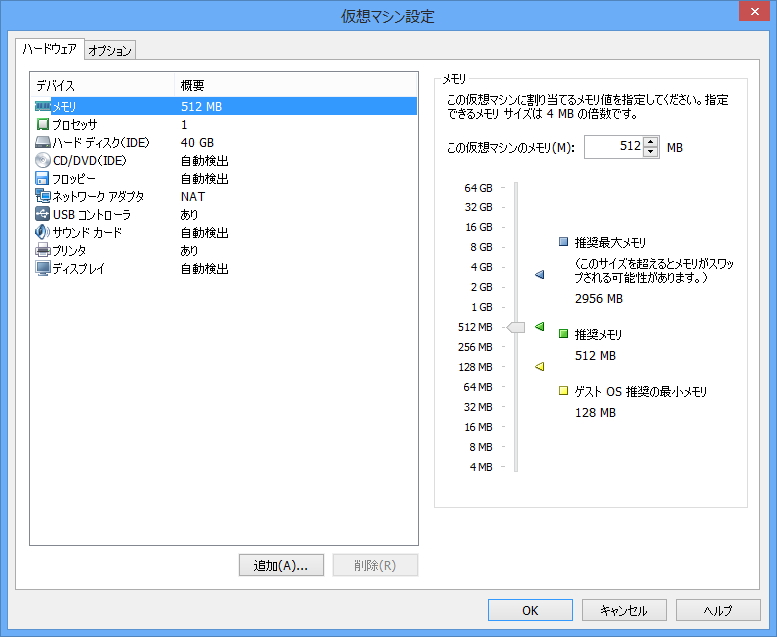Select the フロッピー device row
This screenshot has width=777, height=637.
pyautogui.click(x=224, y=178)
